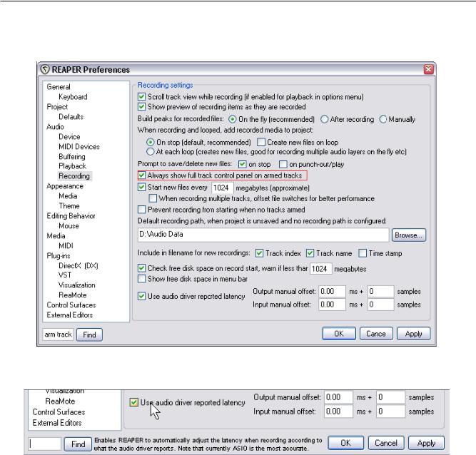The width and height of the screenshot is (476, 455).
Task: Toggle prompt to save on stop
Action: click(242, 164)
